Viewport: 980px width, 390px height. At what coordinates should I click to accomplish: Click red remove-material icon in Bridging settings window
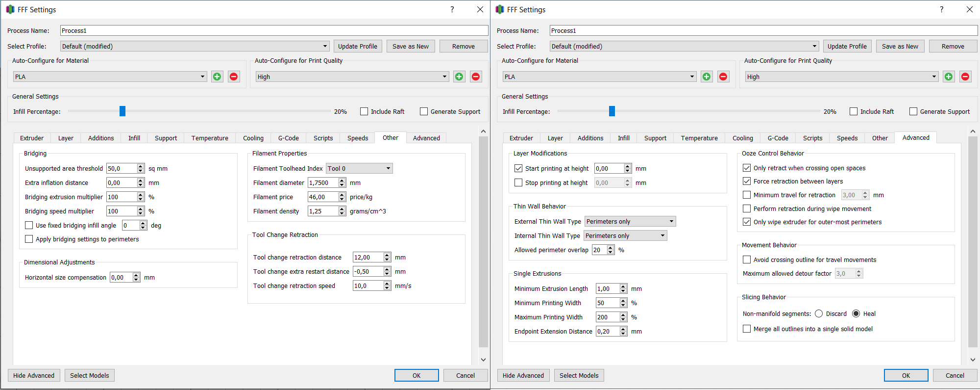234,77
